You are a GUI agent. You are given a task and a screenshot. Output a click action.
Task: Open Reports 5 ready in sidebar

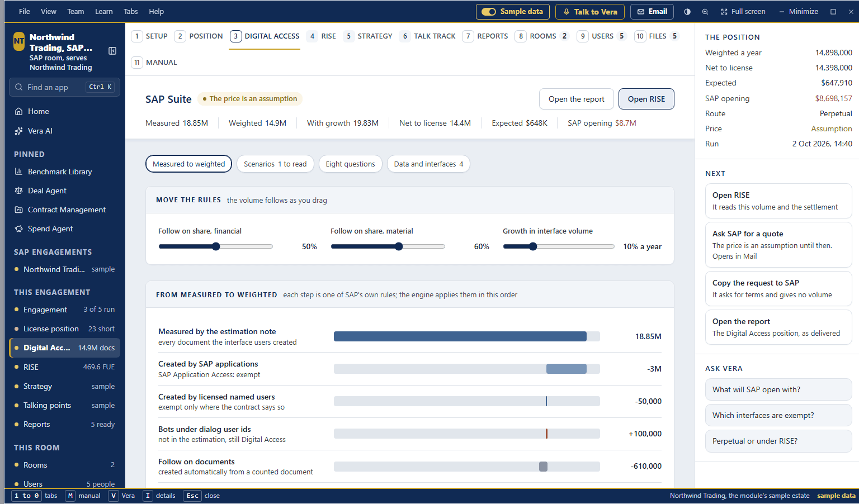(x=64, y=424)
